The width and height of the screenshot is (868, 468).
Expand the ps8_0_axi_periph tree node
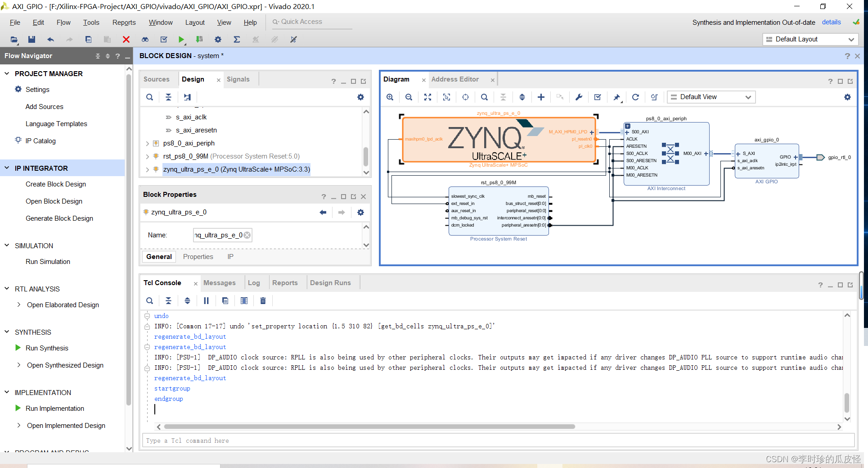coord(147,144)
